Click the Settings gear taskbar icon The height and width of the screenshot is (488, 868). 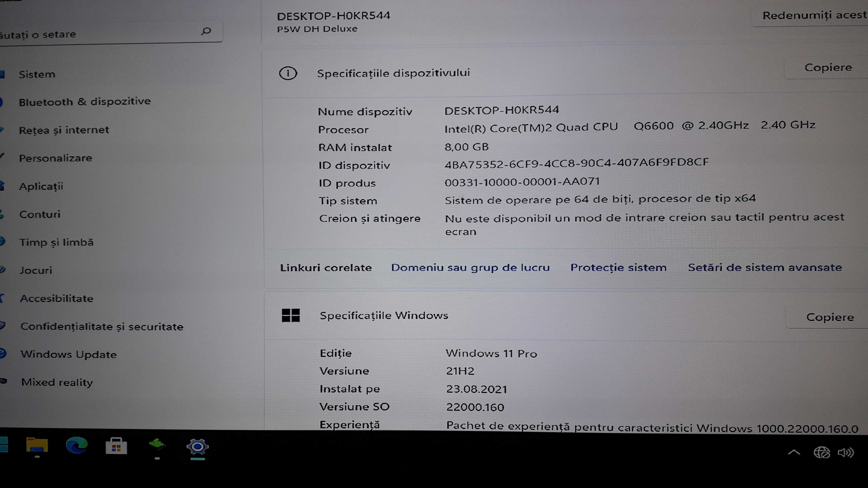tap(197, 447)
